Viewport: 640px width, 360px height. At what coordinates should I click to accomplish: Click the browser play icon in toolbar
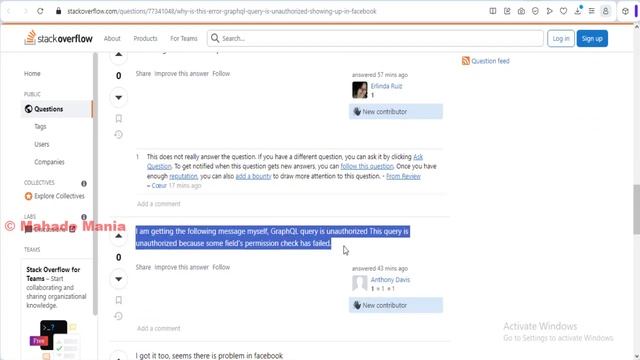[549, 11]
